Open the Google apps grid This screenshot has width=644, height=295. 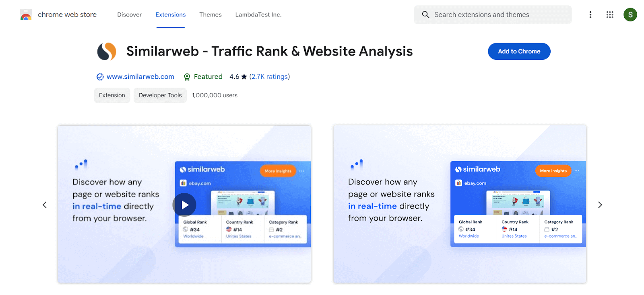pos(610,15)
